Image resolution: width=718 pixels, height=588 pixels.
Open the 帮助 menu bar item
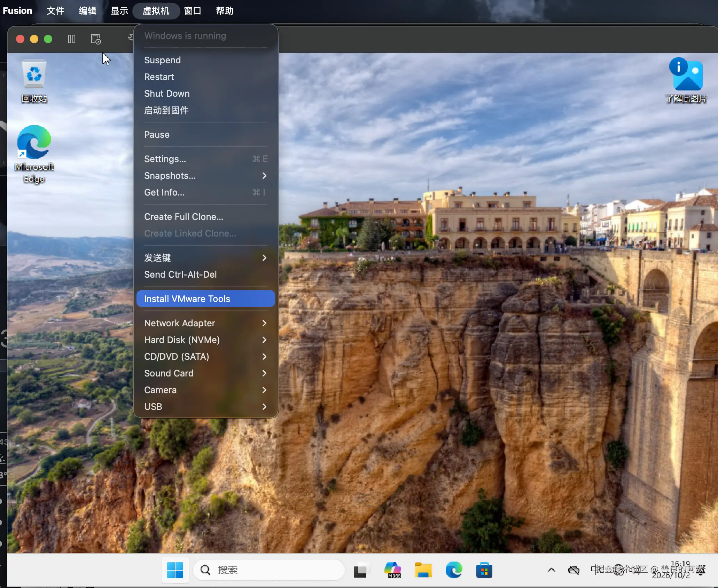(x=225, y=11)
